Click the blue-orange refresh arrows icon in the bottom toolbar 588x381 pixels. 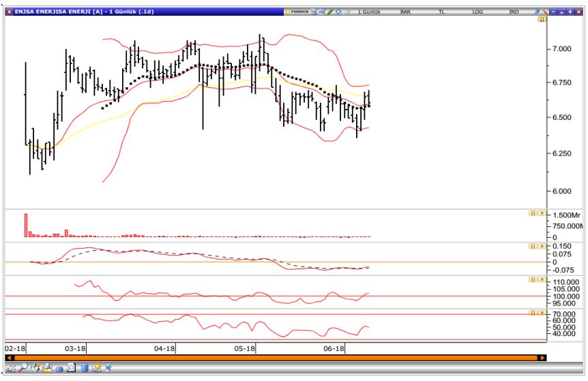tap(35, 367)
